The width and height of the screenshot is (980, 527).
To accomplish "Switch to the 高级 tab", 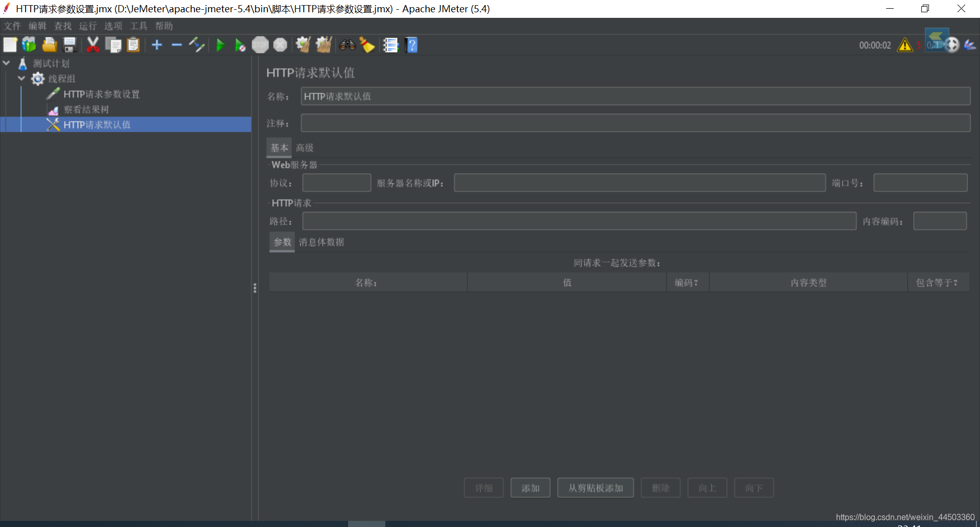I will point(305,148).
